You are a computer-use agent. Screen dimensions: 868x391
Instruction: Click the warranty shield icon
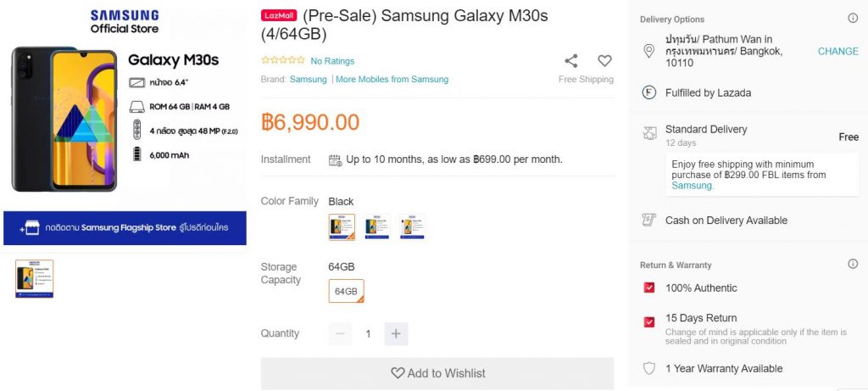[x=649, y=369]
